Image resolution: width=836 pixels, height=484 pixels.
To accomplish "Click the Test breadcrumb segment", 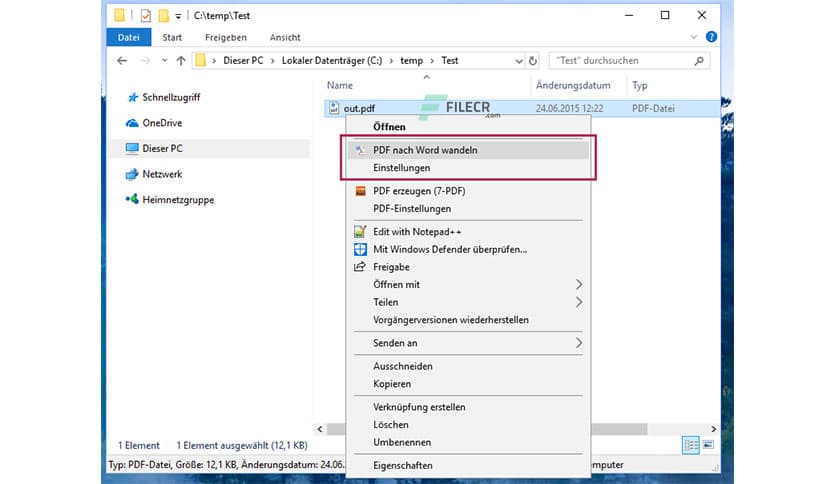I will pyautogui.click(x=449, y=61).
